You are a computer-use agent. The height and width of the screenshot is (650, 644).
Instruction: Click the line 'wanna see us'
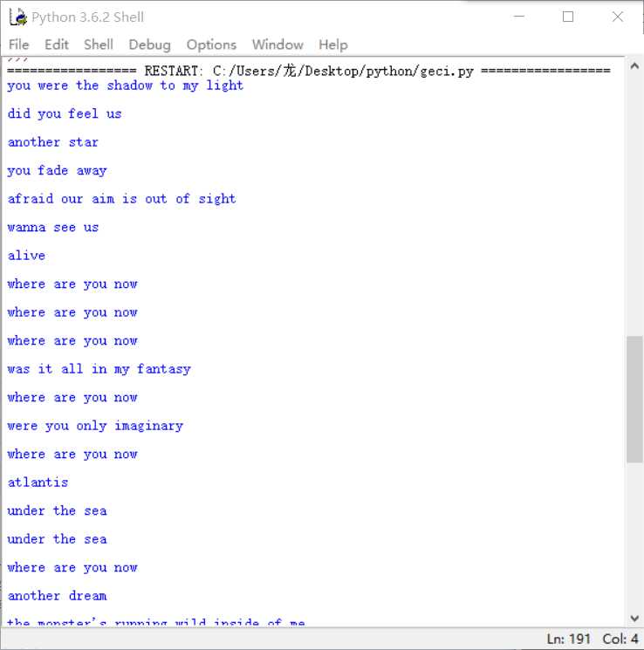(53, 227)
